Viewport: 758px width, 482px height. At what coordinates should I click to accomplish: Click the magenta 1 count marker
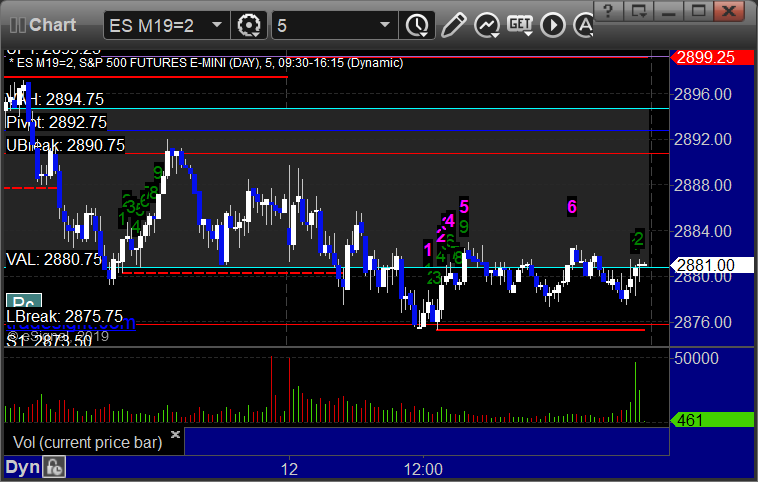[x=428, y=250]
